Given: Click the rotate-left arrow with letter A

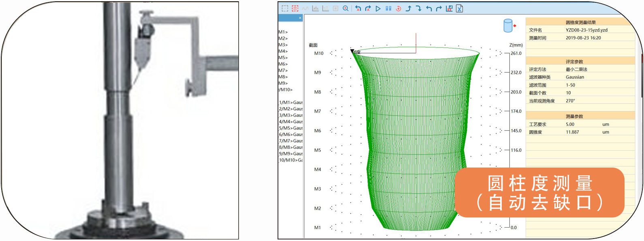Looking at the screenshot, I should 358,9.
